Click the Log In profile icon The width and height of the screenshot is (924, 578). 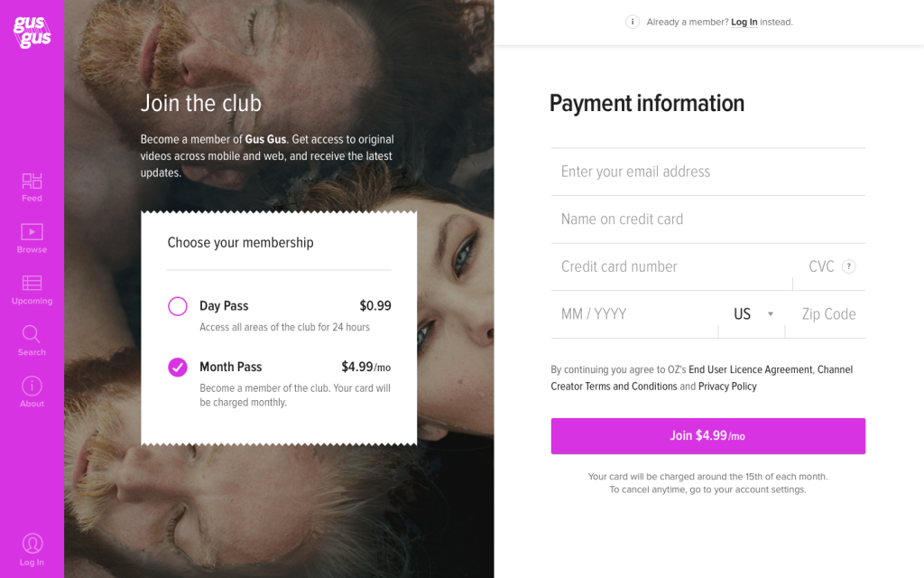pyautogui.click(x=32, y=544)
